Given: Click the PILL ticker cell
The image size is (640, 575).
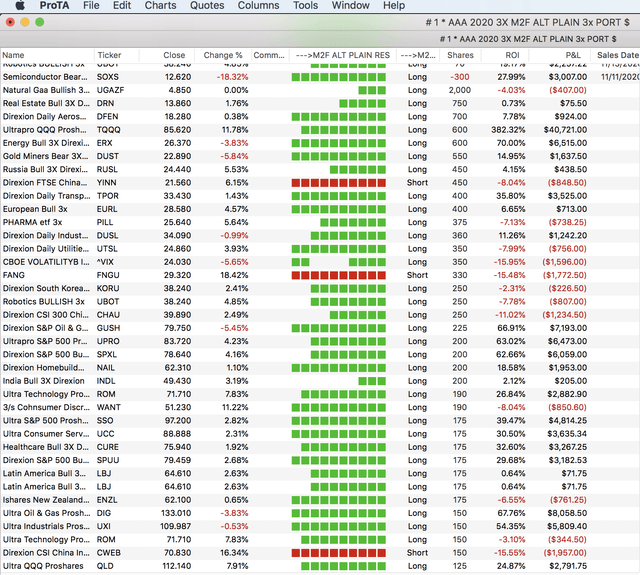Looking at the screenshot, I should click(x=105, y=222).
